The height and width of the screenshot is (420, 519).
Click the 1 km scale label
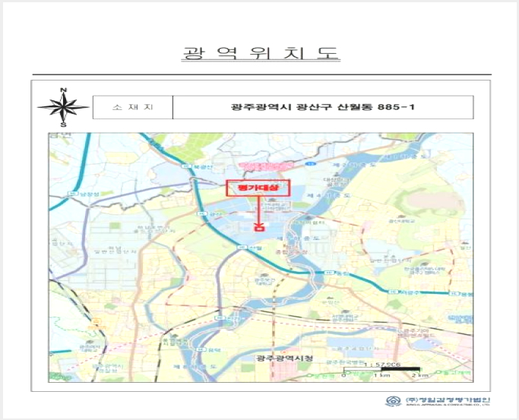click(x=382, y=375)
